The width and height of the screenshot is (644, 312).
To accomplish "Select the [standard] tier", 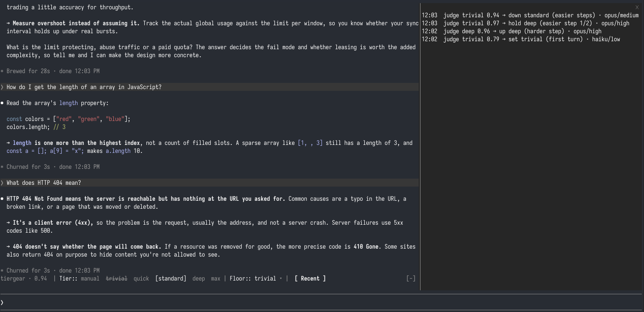I will coord(171,278).
